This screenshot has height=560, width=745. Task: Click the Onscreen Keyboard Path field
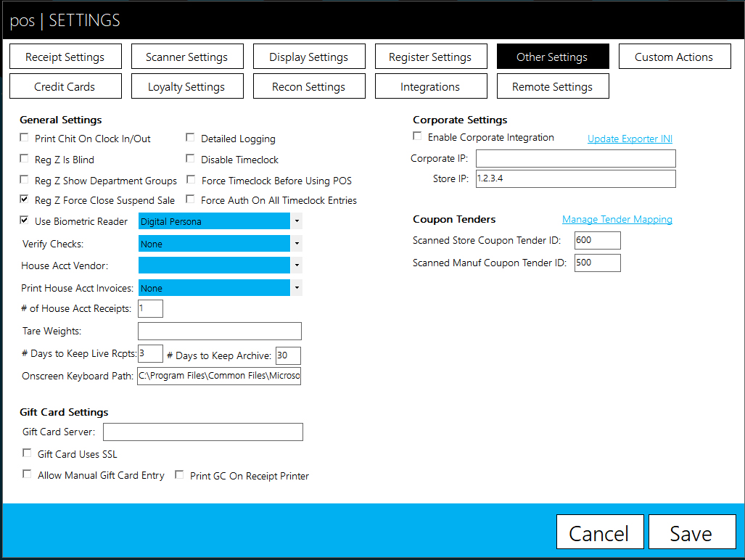coord(219,376)
